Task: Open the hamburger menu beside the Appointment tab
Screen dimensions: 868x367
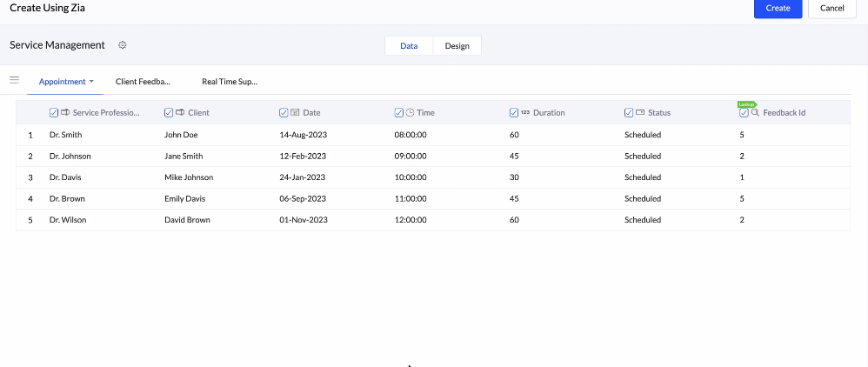Action: [x=14, y=80]
